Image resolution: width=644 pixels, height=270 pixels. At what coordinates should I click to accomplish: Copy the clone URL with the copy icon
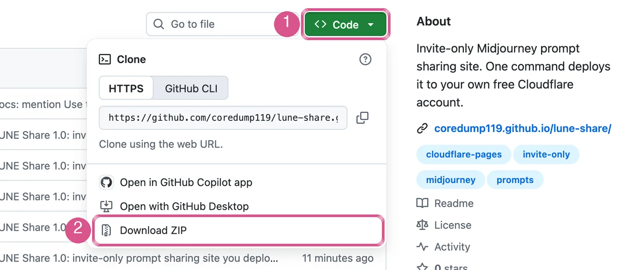[362, 118]
